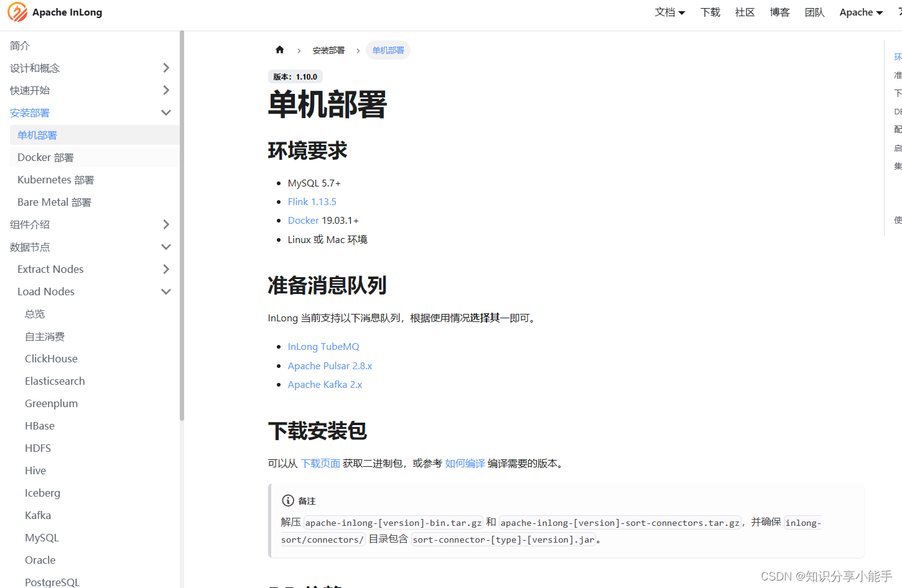Image resolution: width=902 pixels, height=588 pixels.
Task: Click the 下载安装包 heading
Action: coord(317,430)
